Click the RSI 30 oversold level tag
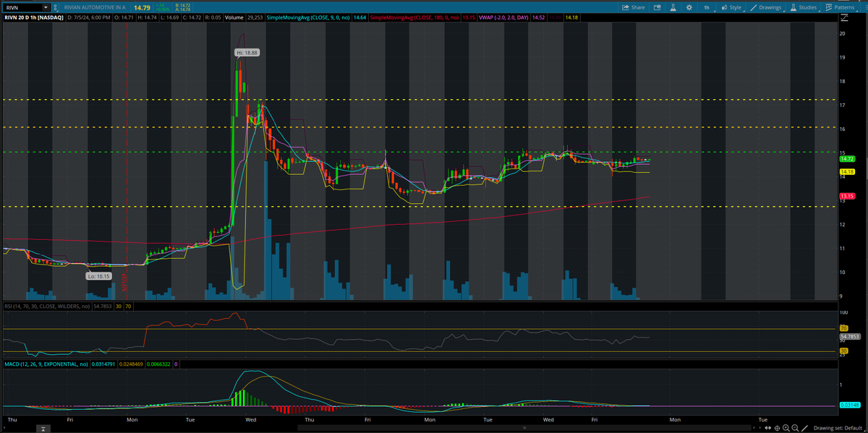This screenshot has height=433, width=868. point(843,352)
